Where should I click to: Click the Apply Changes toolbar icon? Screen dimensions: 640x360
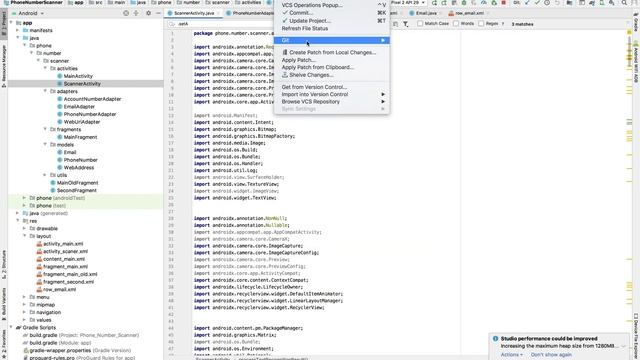point(444,3)
